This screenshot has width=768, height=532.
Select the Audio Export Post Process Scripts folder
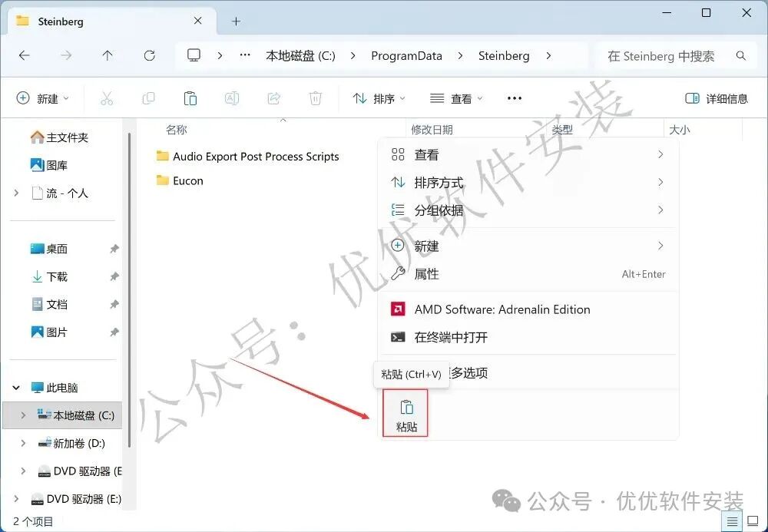click(x=247, y=156)
